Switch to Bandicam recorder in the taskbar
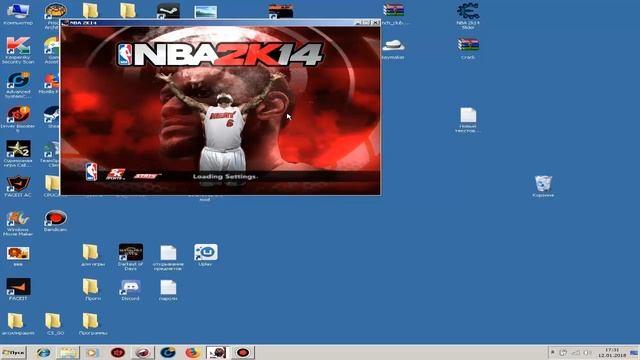This screenshot has width=640, height=360. [243, 352]
